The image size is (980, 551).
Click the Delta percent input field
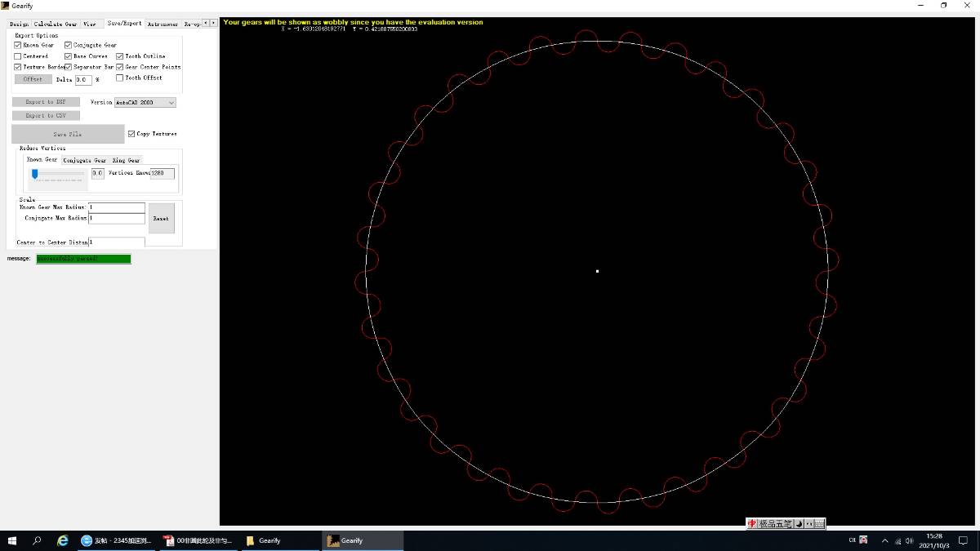[83, 80]
